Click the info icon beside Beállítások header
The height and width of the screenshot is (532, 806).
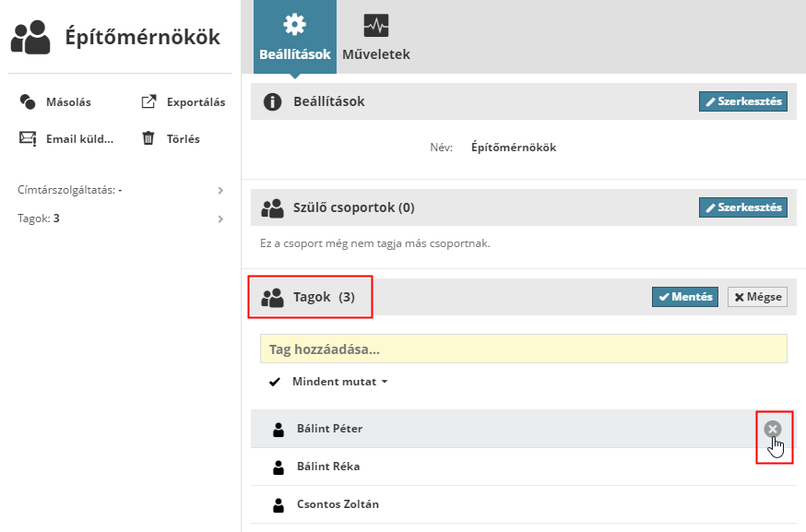point(272,101)
